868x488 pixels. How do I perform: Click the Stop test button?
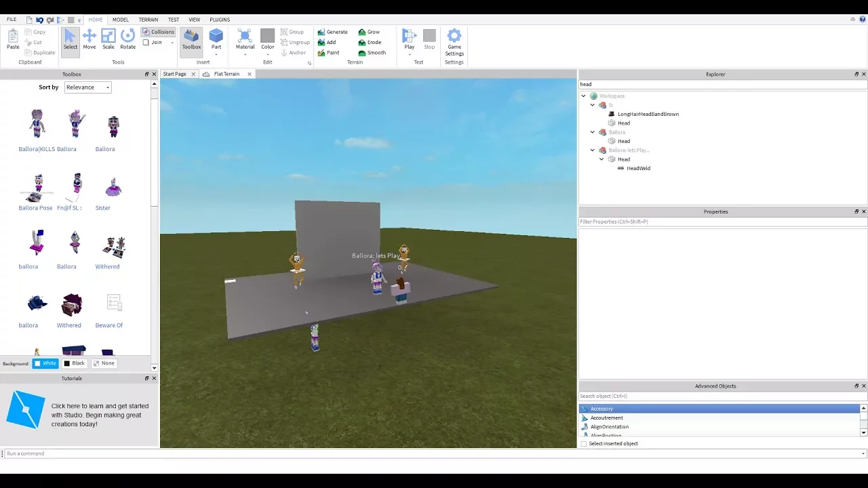[429, 39]
